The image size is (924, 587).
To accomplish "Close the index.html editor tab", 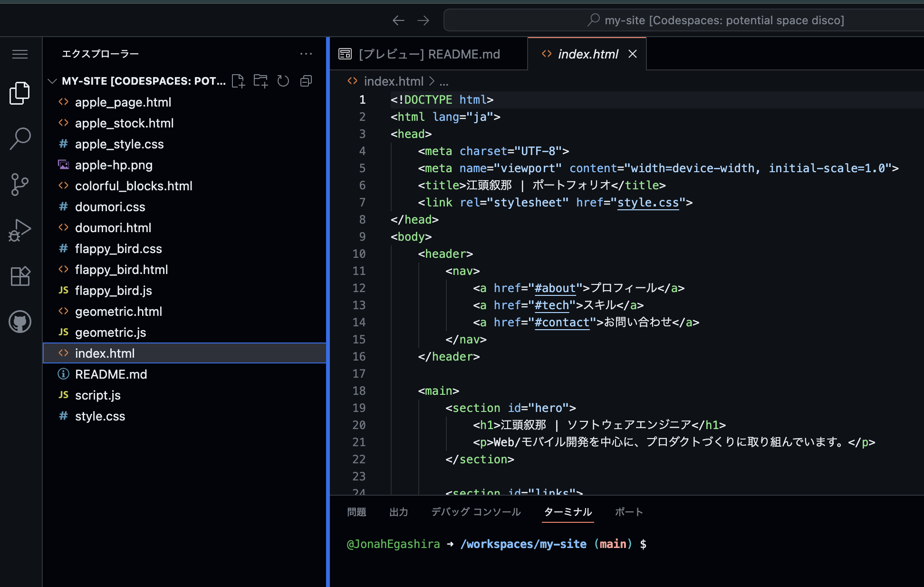I will pos(633,54).
